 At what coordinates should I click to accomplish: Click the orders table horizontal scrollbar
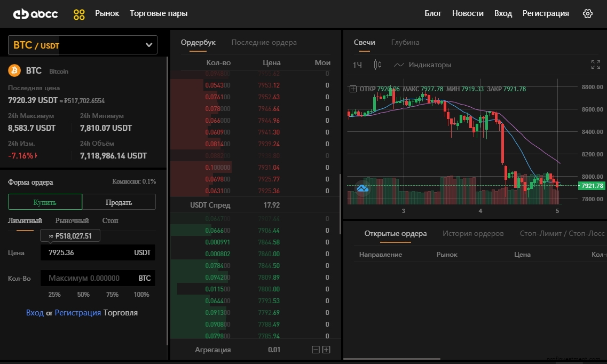[x=392, y=359]
